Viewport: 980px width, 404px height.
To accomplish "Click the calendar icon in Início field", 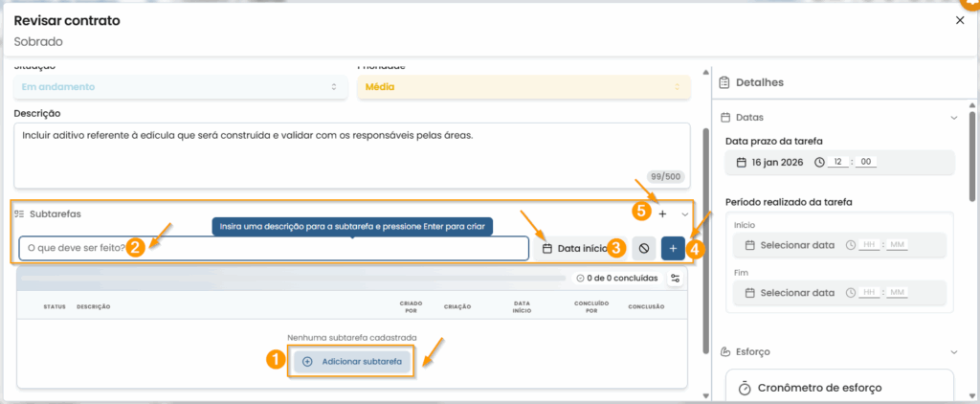I will point(750,246).
